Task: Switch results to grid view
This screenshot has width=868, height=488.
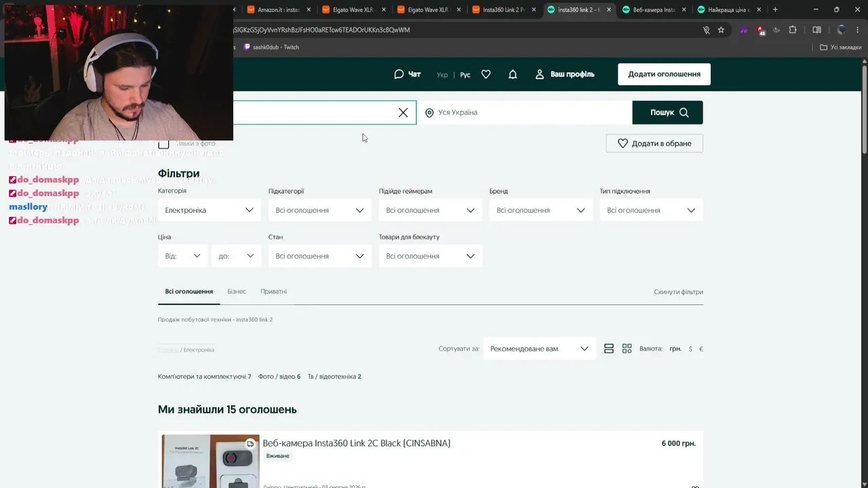Action: click(x=627, y=348)
